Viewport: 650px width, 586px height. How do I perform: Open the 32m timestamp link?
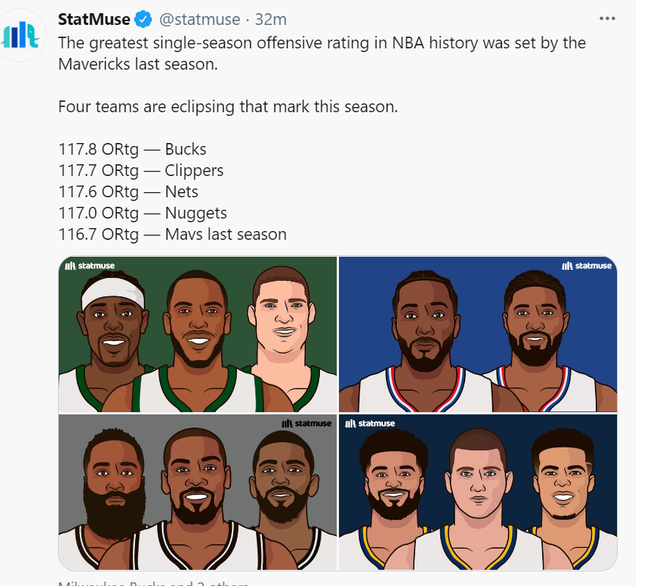click(270, 19)
